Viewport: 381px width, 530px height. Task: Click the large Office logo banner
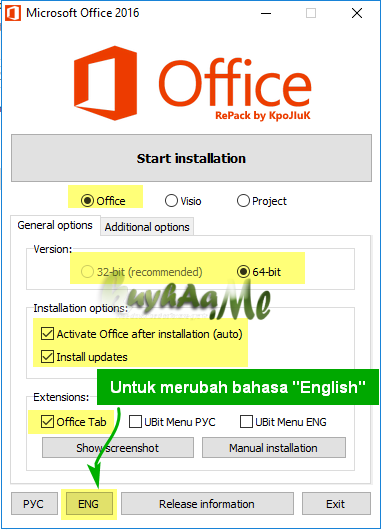coord(192,83)
